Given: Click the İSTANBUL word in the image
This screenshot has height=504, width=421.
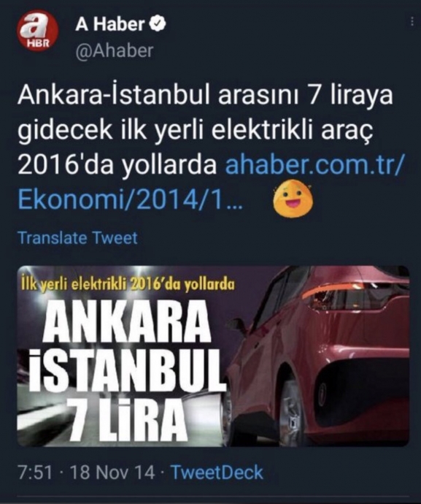Looking at the screenshot, I should pos(126,371).
